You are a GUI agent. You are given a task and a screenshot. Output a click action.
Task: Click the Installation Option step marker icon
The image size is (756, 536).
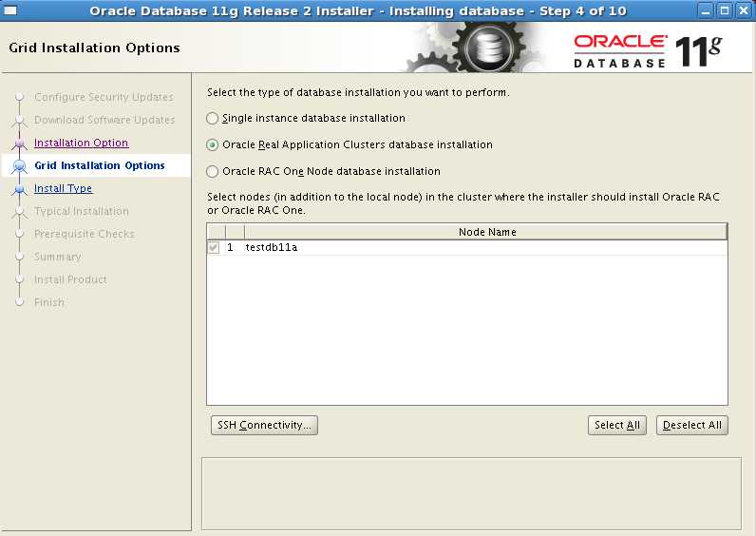tap(20, 144)
